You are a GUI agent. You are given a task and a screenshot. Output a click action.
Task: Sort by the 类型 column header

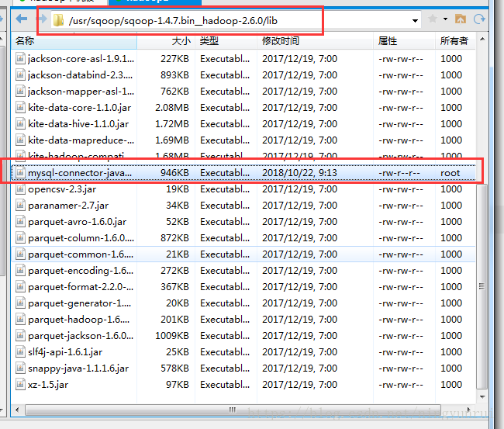click(226, 41)
